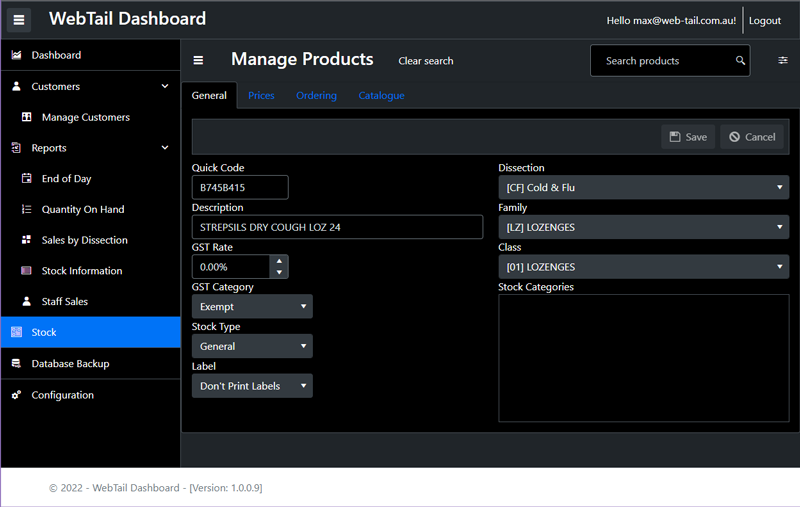Switch to the Catalogue tab
Screen dimensions: 800x507
(381, 96)
